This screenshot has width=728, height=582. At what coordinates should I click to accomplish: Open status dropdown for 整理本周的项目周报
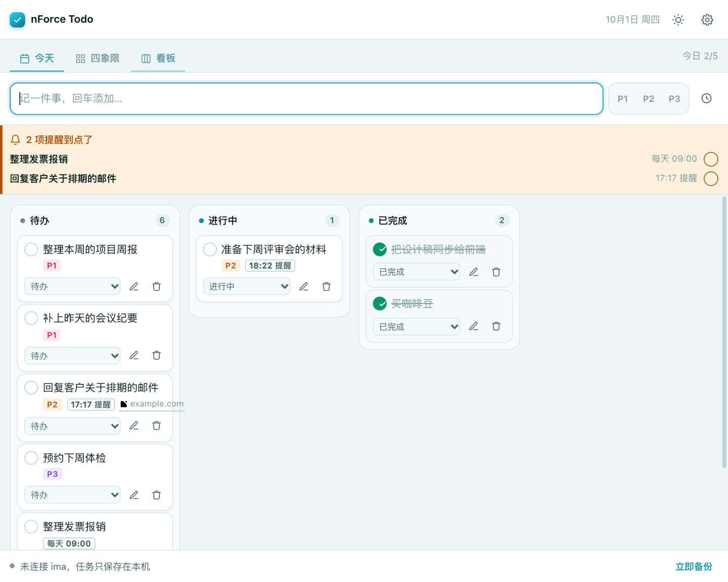coord(72,286)
